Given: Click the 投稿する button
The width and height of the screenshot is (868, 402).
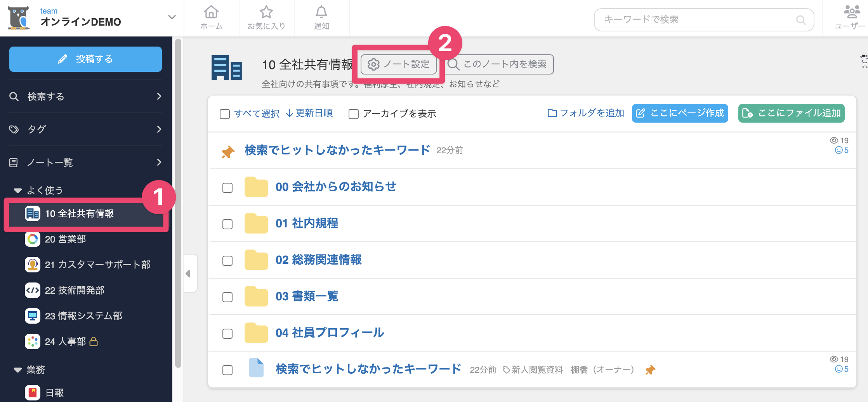Looking at the screenshot, I should coord(85,59).
